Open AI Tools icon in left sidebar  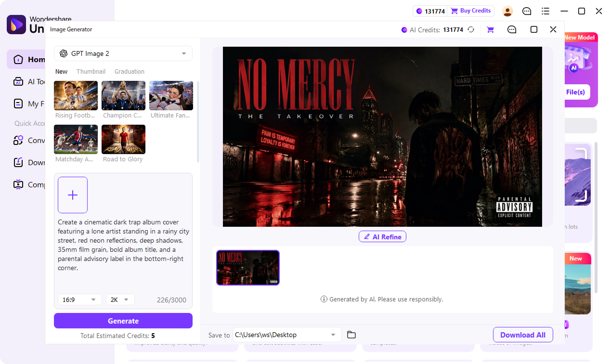[18, 81]
